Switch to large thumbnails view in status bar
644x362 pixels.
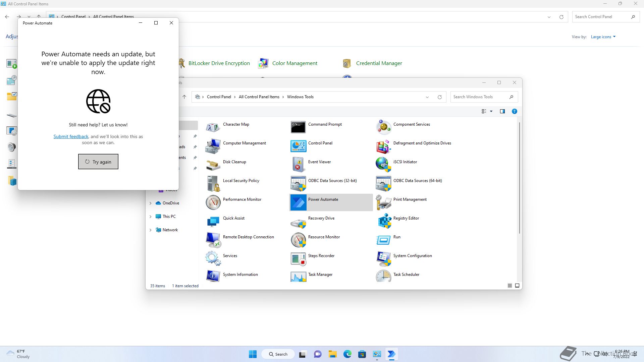click(517, 286)
